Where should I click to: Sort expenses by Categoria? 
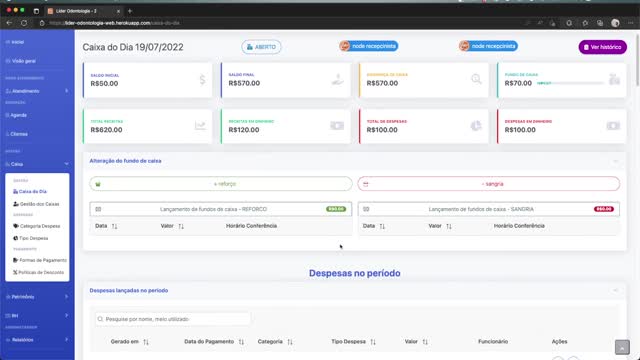pos(290,342)
